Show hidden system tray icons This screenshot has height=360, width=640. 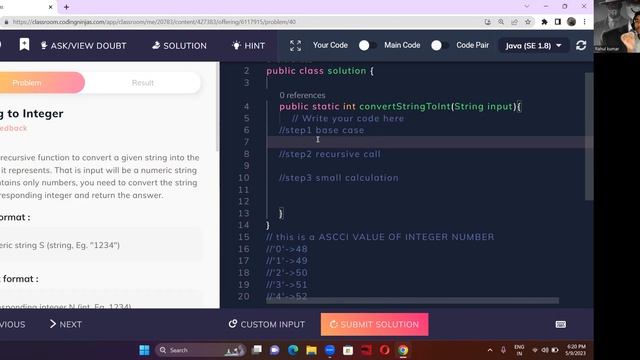click(x=490, y=350)
